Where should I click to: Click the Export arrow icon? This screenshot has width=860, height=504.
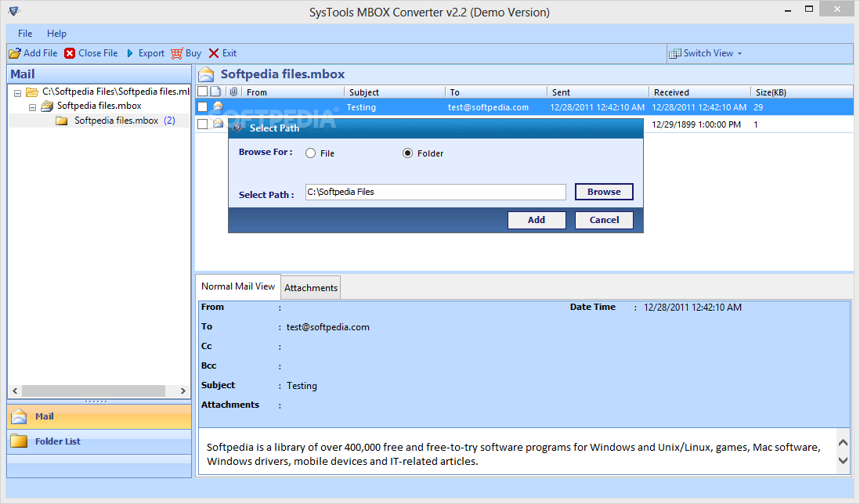(130, 53)
